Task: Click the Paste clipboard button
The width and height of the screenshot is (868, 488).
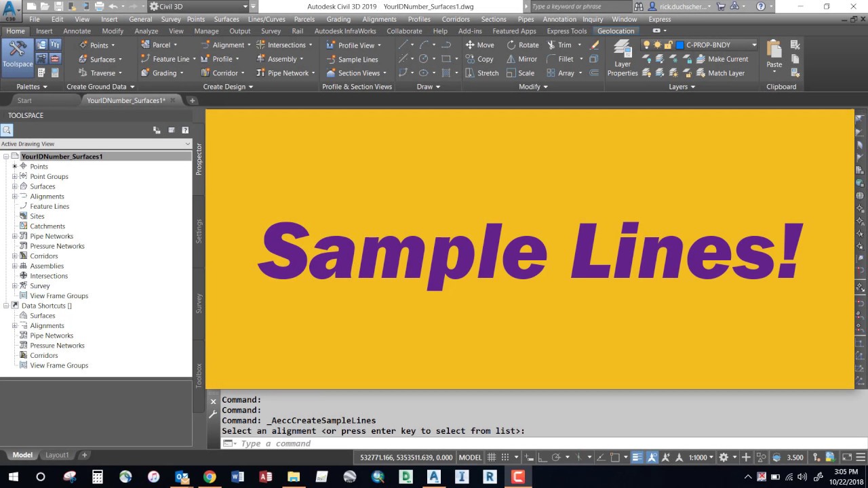Action: [x=774, y=56]
